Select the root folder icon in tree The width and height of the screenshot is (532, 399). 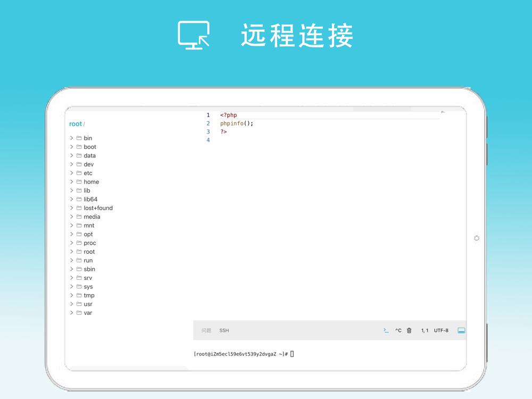coord(79,252)
